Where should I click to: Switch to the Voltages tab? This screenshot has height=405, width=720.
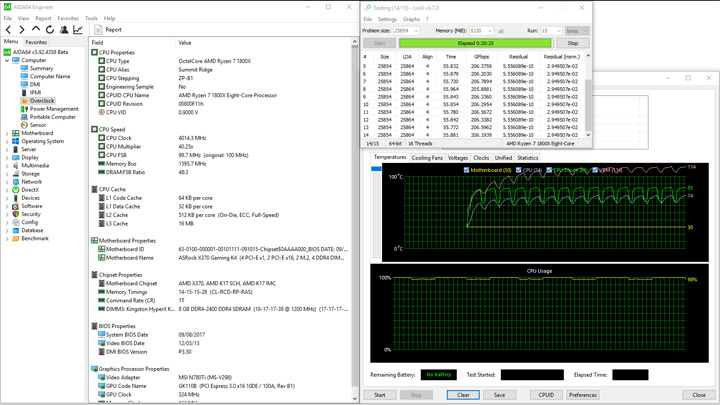458,158
